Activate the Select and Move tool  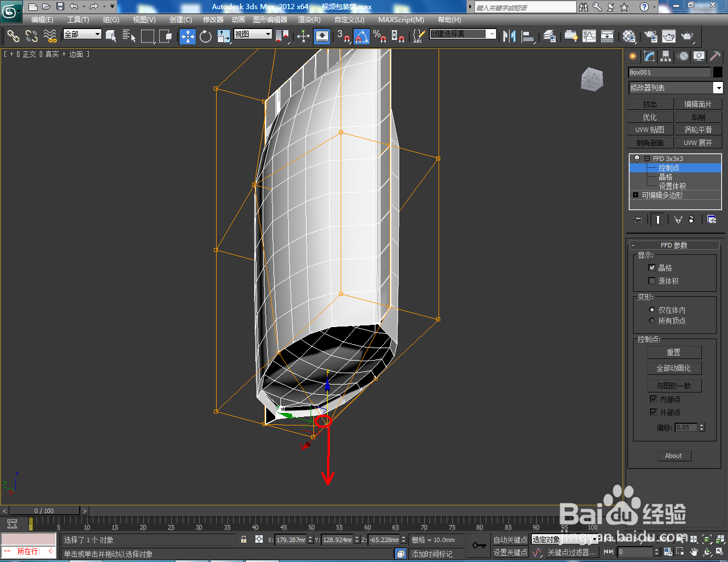click(187, 36)
